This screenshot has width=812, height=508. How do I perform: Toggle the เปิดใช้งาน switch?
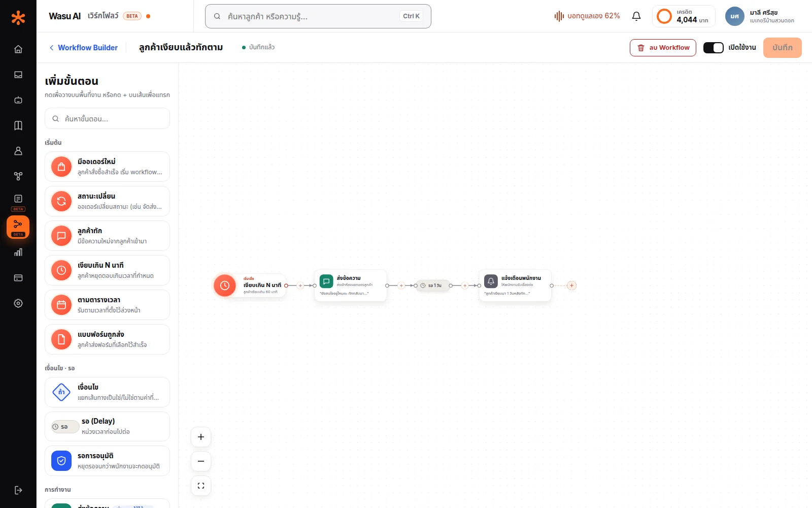[x=713, y=48]
